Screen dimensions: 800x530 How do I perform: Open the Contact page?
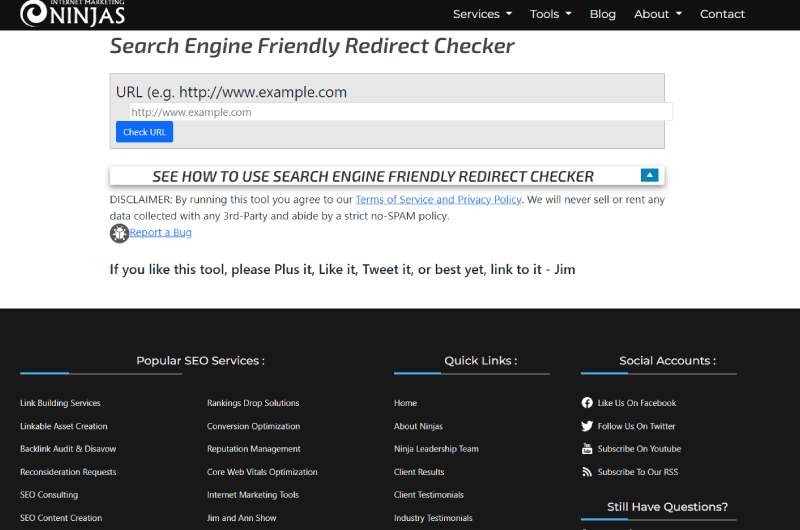click(722, 14)
